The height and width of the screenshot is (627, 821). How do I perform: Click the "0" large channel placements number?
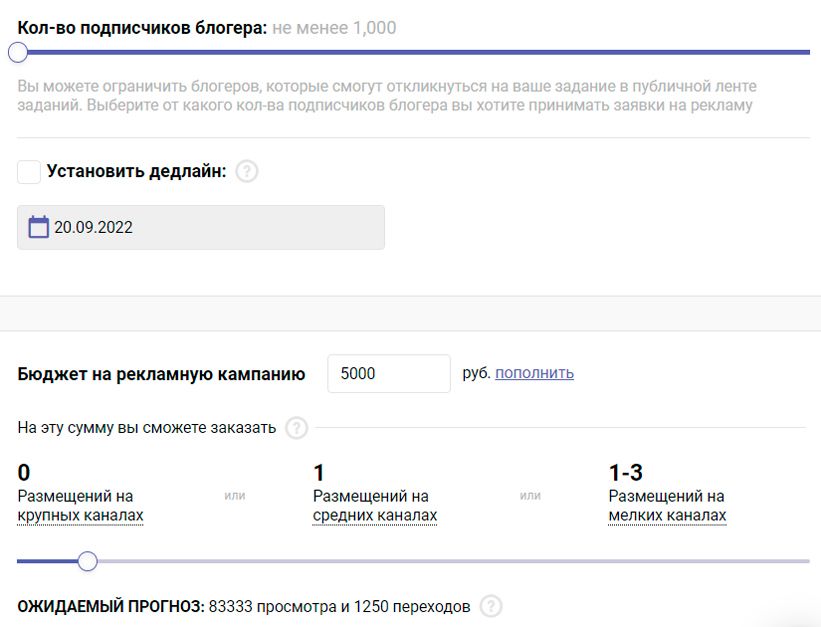click(24, 473)
